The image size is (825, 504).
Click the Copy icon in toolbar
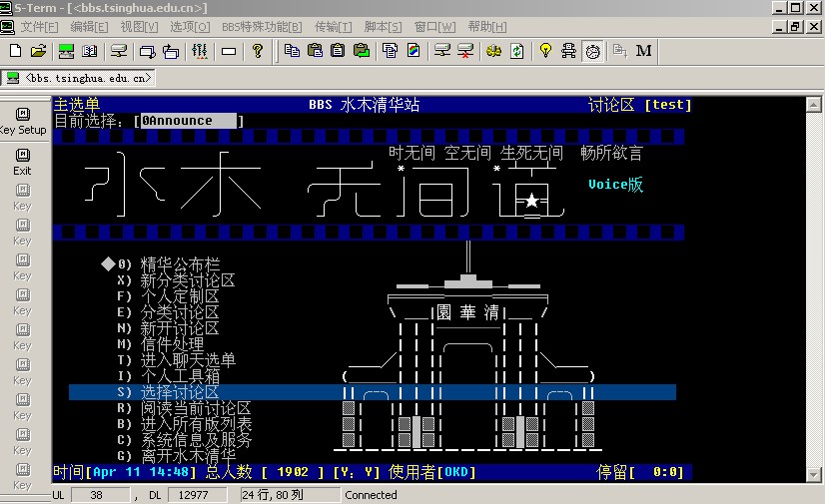(292, 51)
